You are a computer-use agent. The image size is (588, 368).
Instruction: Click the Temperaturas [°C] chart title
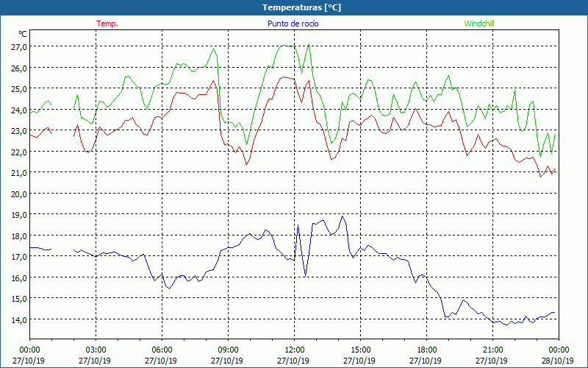(x=301, y=7)
